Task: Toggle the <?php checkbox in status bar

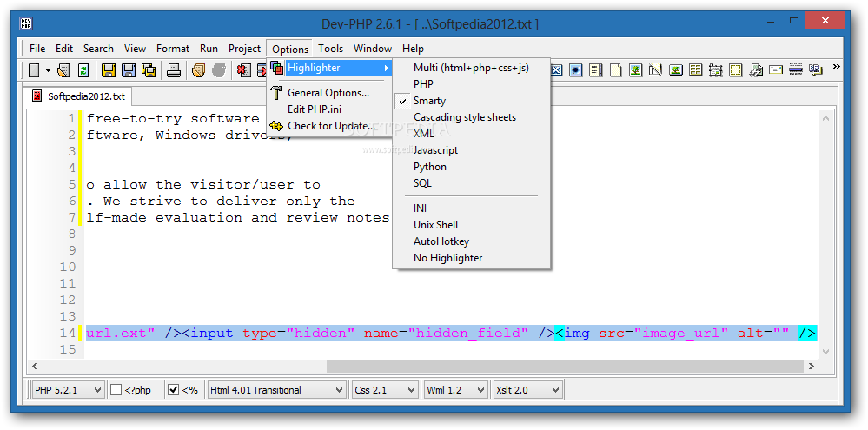Action: pos(116,389)
